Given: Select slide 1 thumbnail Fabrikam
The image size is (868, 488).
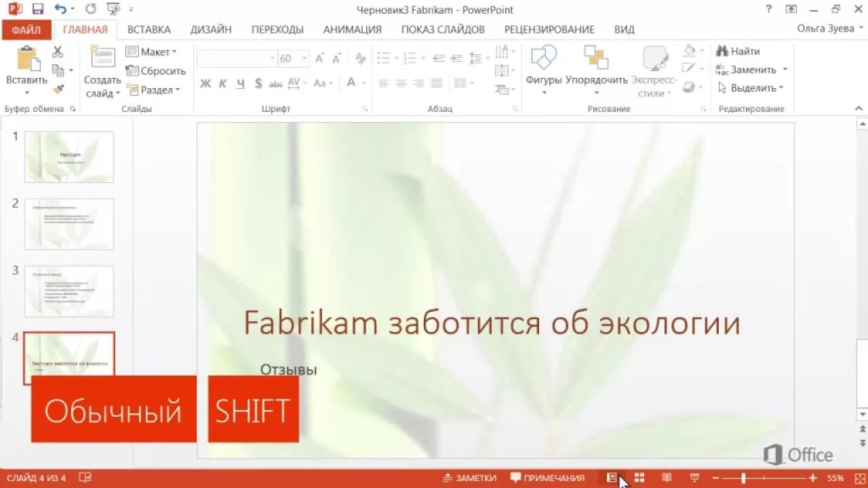Looking at the screenshot, I should coord(69,157).
